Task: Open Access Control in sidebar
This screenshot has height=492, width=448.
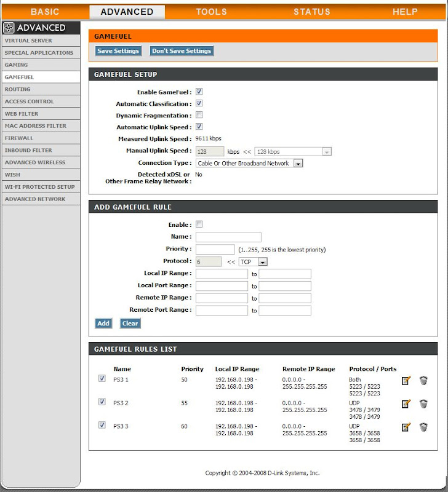Action: pyautogui.click(x=41, y=101)
